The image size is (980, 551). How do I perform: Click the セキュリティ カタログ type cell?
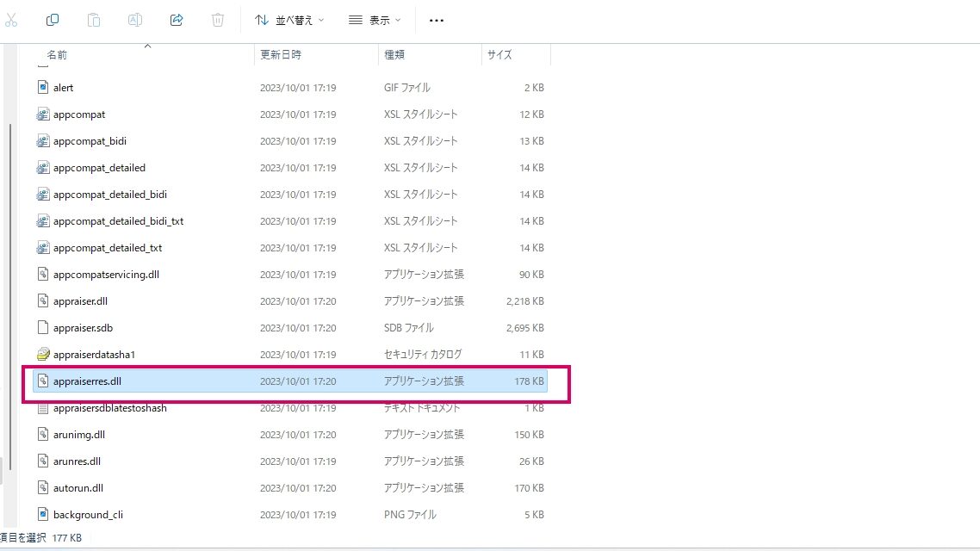[x=423, y=354]
